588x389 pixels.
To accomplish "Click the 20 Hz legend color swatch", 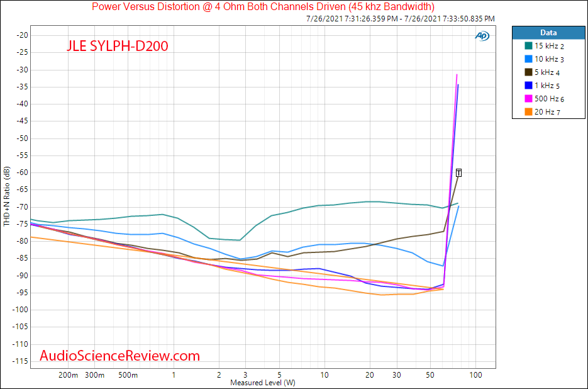I will coord(528,112).
